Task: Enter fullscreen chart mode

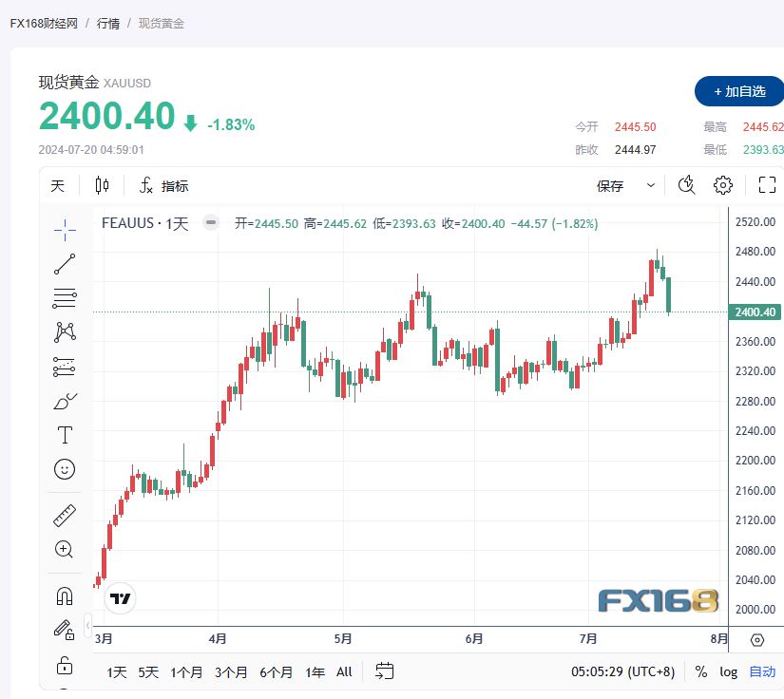Action: click(x=767, y=185)
